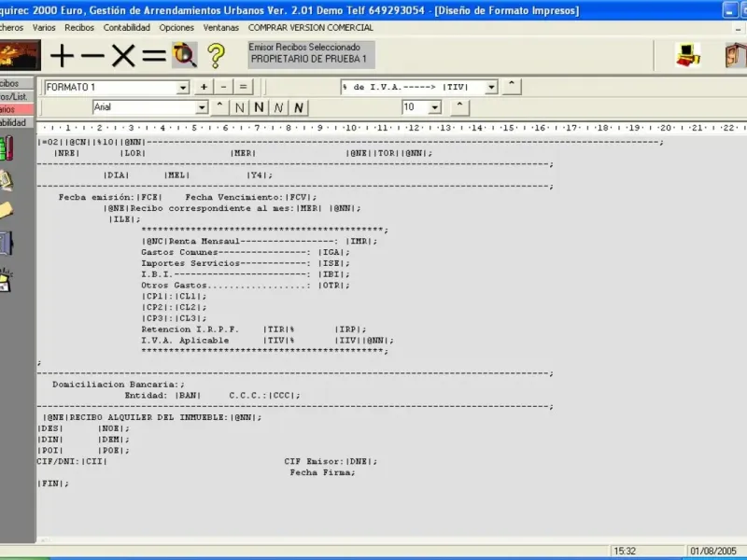Viewport: 747px width, 560px height.
Task: Open the Ventanas menu
Action: 221,28
